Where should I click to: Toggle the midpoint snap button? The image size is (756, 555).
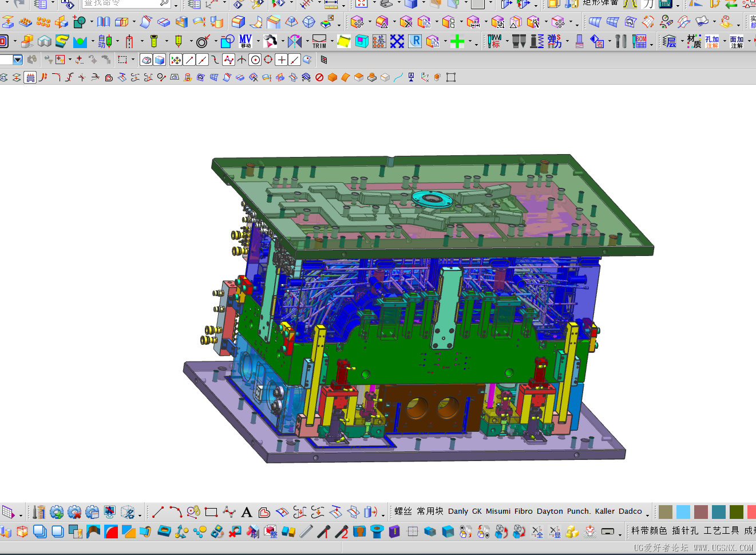click(202, 60)
